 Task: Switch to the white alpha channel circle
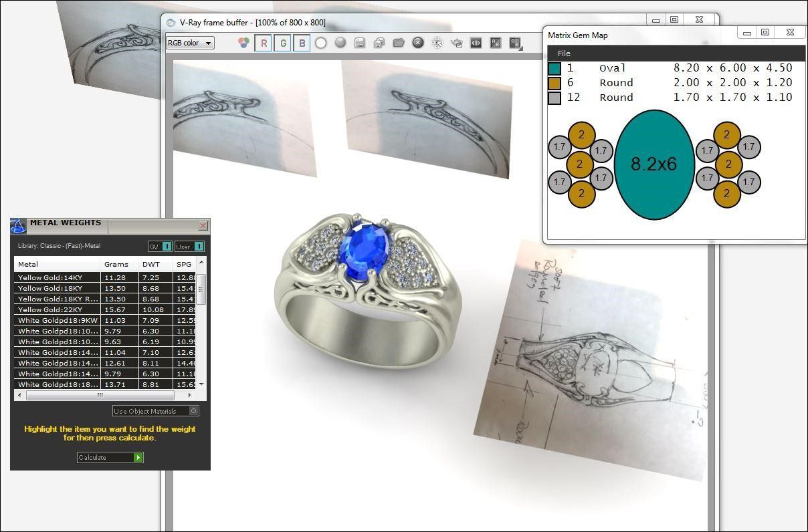pyautogui.click(x=321, y=43)
